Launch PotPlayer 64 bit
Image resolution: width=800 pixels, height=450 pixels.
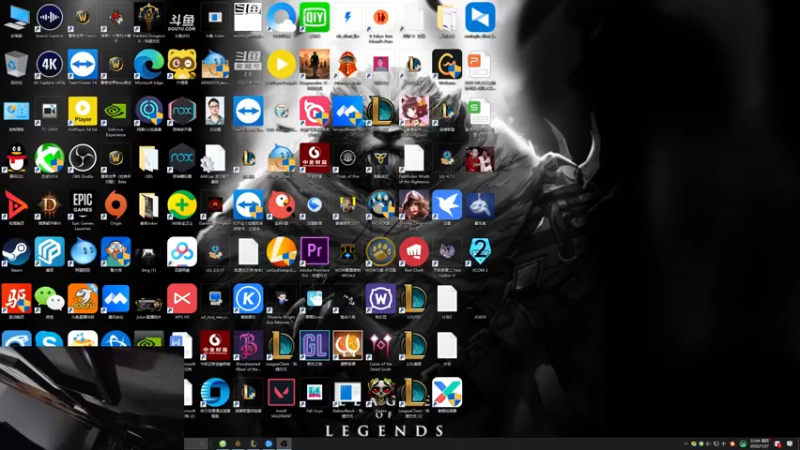point(83,111)
